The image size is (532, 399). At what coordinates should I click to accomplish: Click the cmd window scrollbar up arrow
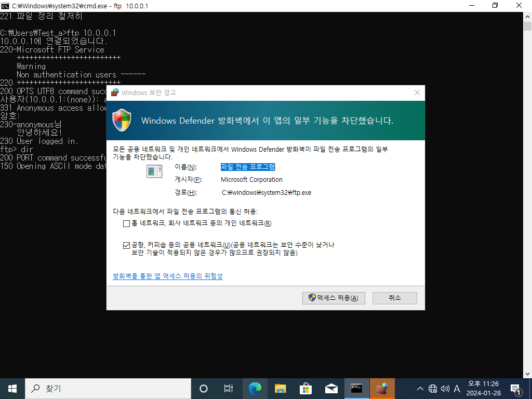528,16
